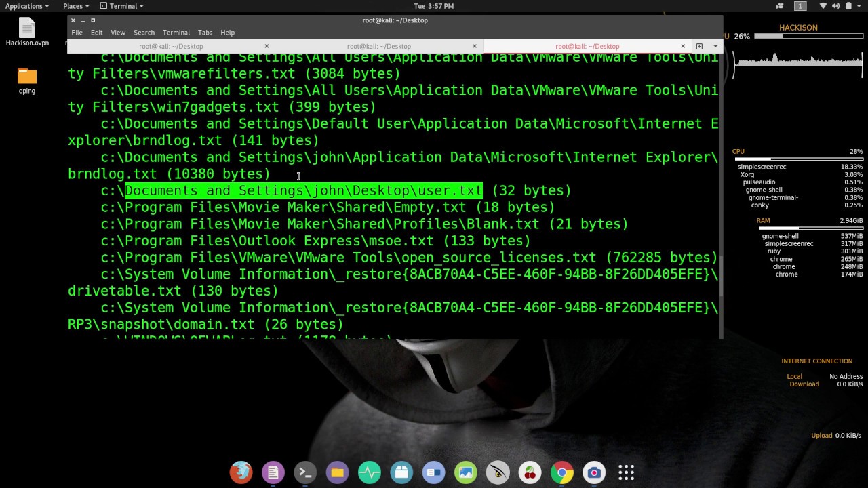Screen dimensions: 868x488
Task: Click the volume speaker icon in top bar
Action: 837,6
